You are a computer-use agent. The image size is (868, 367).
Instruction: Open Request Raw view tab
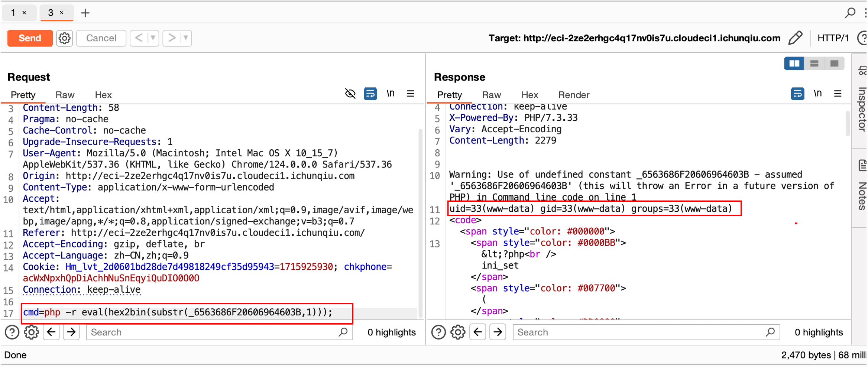(65, 95)
